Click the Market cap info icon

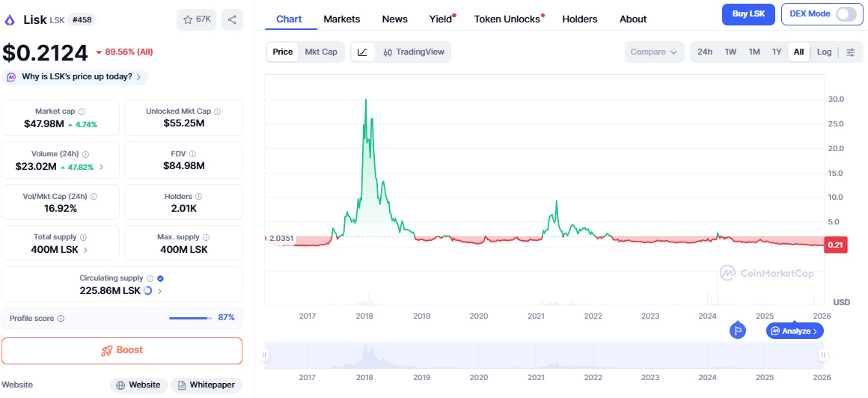pos(82,111)
